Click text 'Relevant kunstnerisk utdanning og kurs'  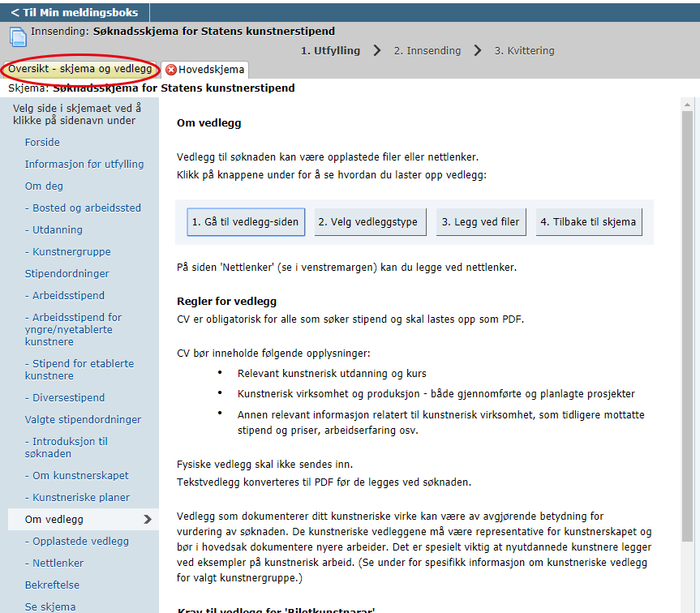(x=332, y=374)
